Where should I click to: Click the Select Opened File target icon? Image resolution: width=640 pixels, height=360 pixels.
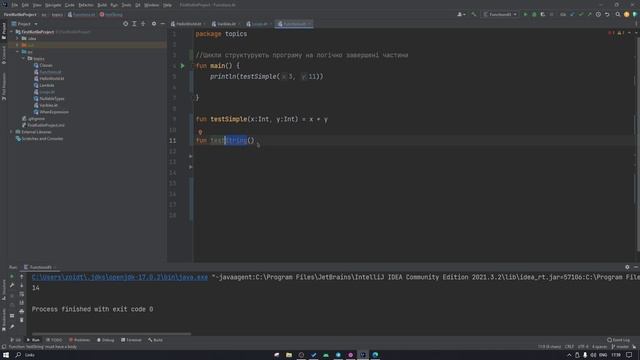(125, 24)
